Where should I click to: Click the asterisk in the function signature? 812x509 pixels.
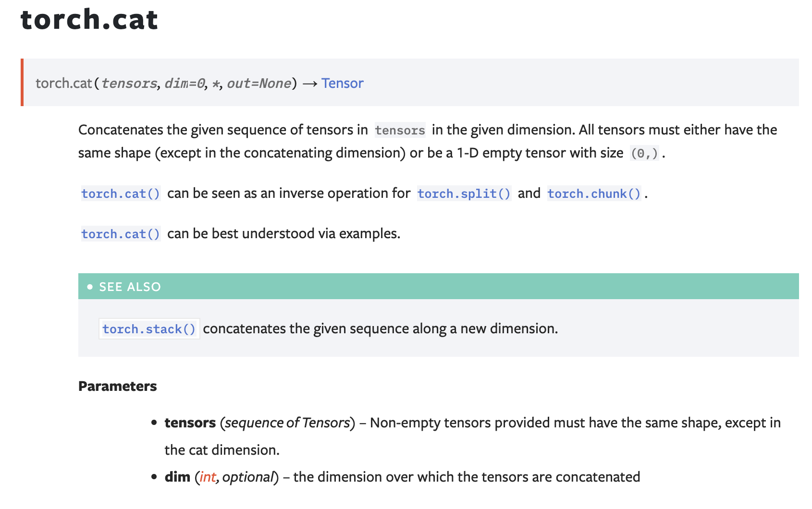[x=216, y=84]
